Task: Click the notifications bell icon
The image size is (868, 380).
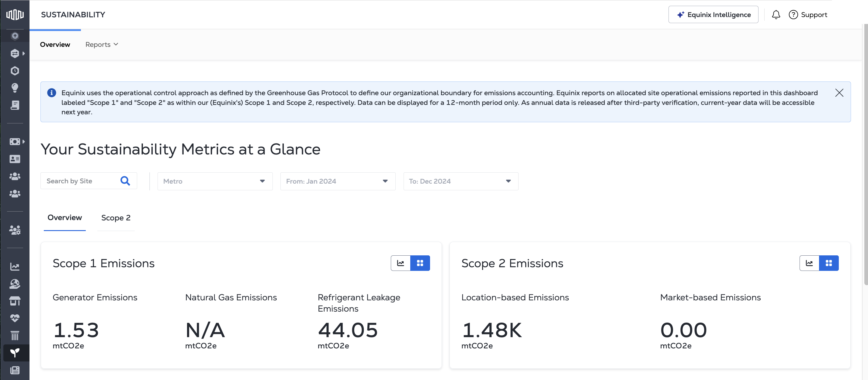Action: pyautogui.click(x=776, y=15)
